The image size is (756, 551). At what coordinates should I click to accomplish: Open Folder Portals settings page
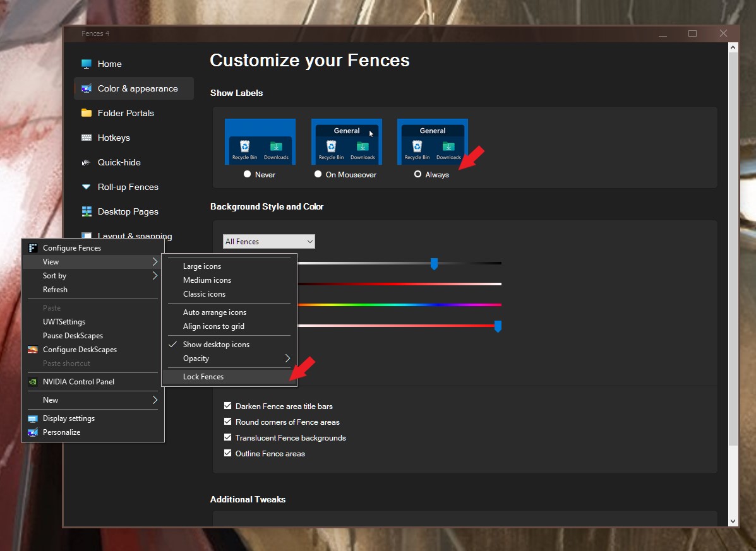point(133,113)
